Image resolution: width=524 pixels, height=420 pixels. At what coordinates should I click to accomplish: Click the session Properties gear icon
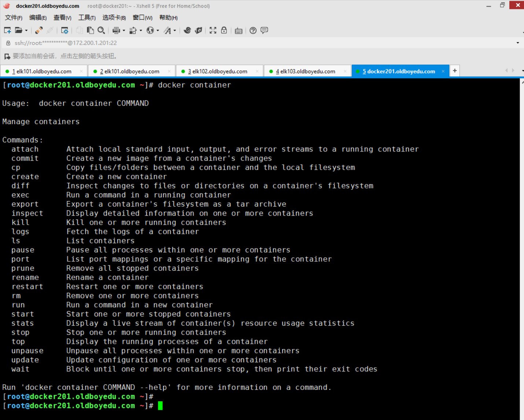(65, 30)
